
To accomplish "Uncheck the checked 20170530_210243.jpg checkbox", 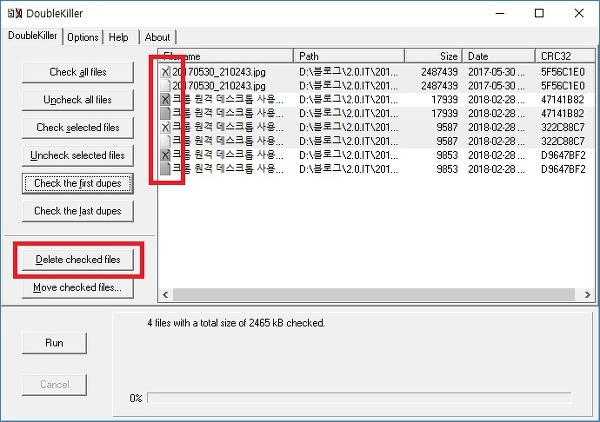I will (x=165, y=72).
